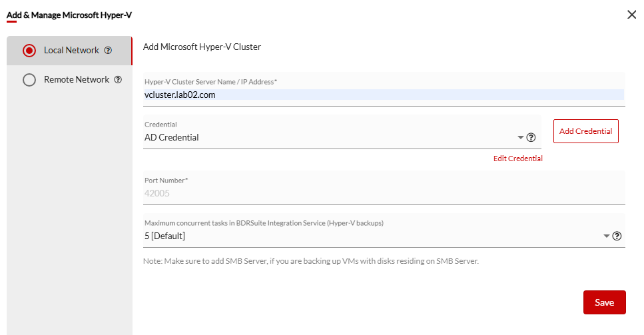Click the Port Number field showing 42005

pos(384,194)
